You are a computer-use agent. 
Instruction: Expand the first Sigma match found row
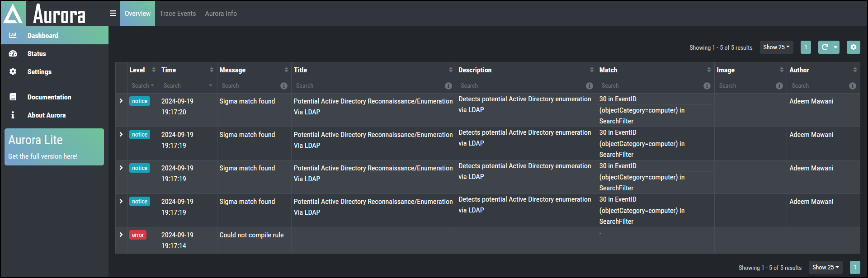[x=121, y=101]
